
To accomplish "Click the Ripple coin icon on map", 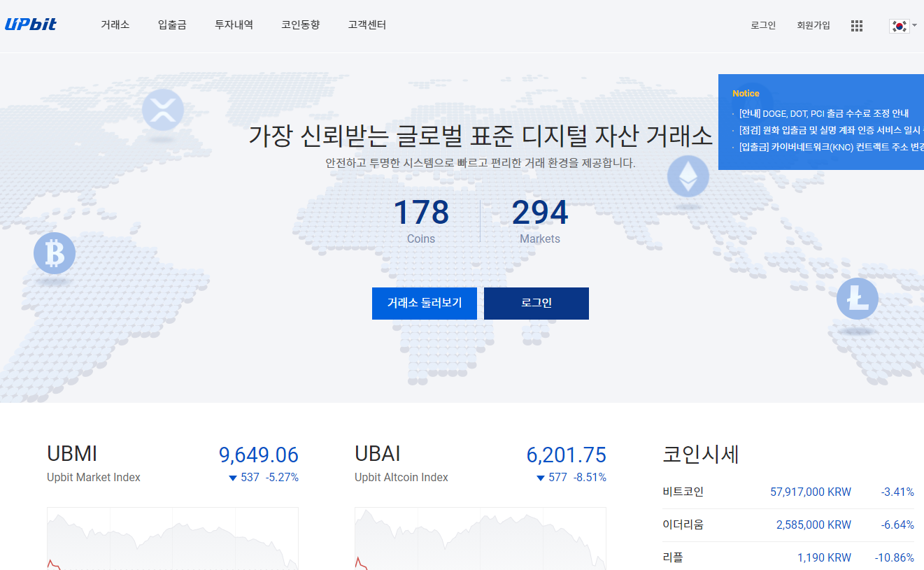I will (x=163, y=110).
